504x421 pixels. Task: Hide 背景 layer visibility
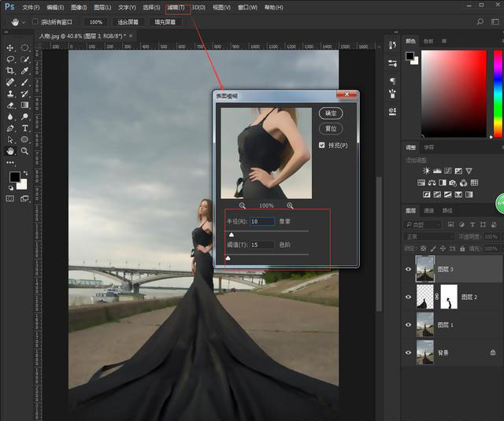408,353
